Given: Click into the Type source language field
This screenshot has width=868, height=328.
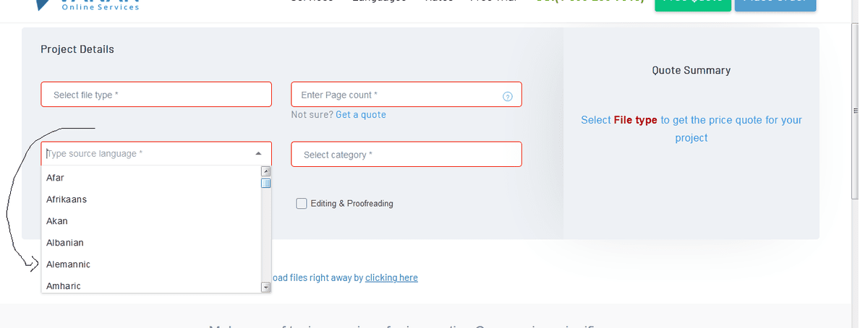Looking at the screenshot, I should click(x=145, y=154).
